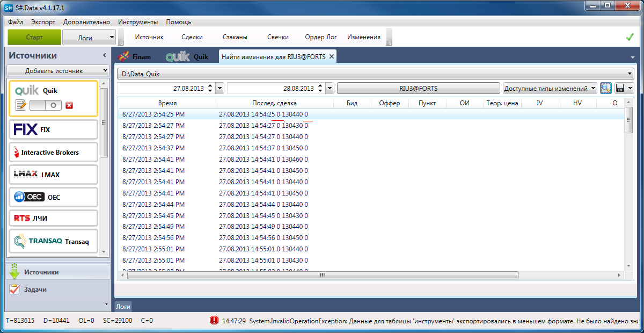Click the Бид column header
The width and height of the screenshot is (644, 333).
[x=352, y=103]
